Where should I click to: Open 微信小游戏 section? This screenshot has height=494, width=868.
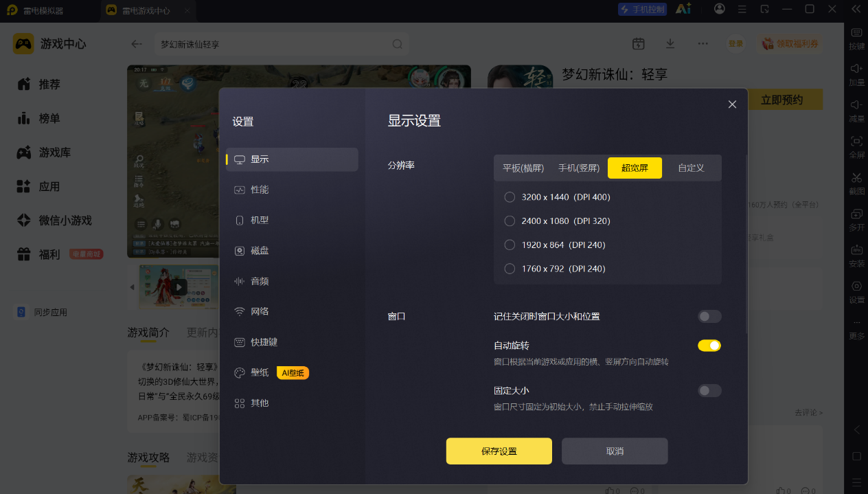54,221
